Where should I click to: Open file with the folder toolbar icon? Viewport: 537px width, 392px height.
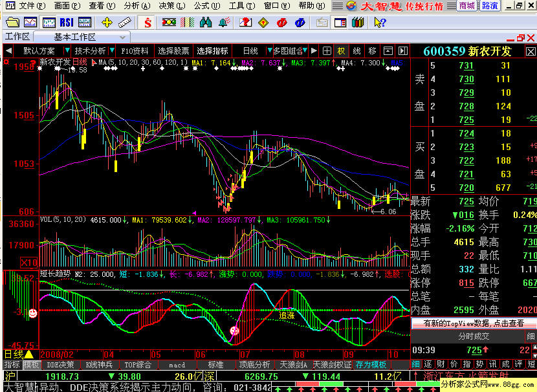[x=13, y=23]
